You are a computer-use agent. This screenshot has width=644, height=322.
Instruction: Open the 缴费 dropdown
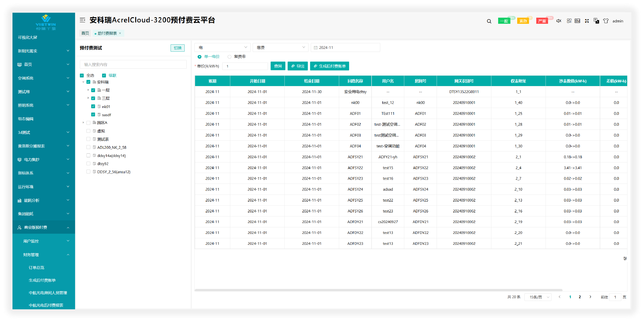point(281,47)
